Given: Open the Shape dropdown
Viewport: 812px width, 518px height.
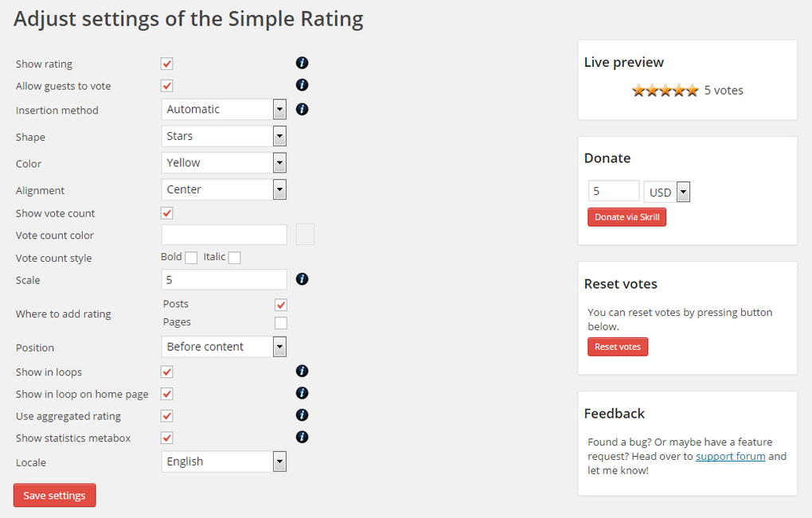Looking at the screenshot, I should (279, 135).
